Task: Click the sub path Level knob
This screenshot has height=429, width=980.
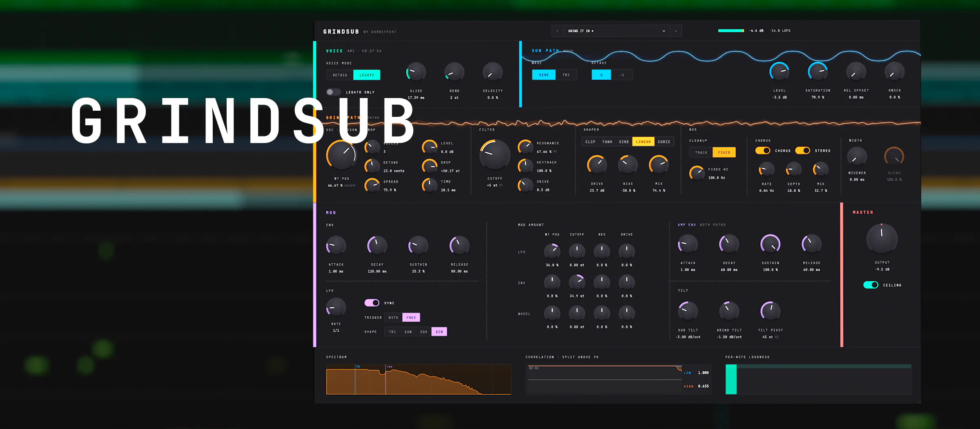Action: [780, 72]
